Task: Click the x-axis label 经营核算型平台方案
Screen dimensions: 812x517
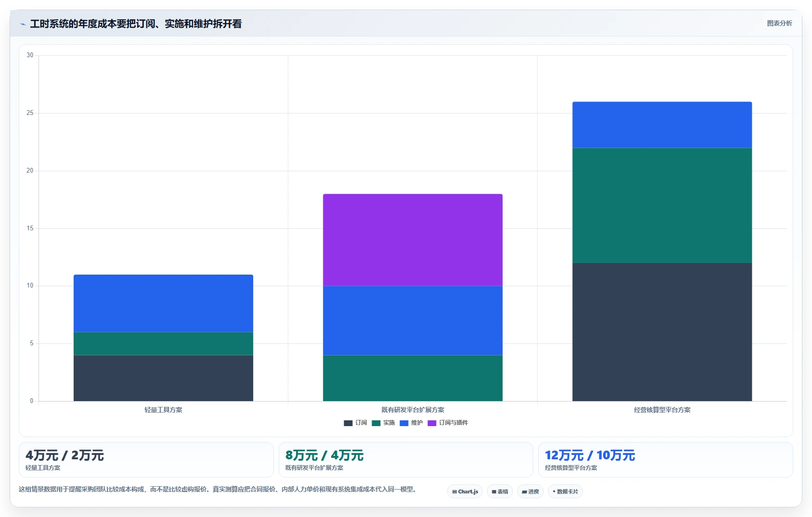Action: click(662, 410)
